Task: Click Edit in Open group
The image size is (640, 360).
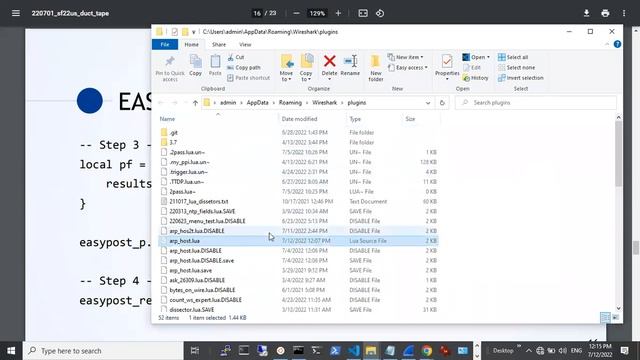Action: point(472,67)
